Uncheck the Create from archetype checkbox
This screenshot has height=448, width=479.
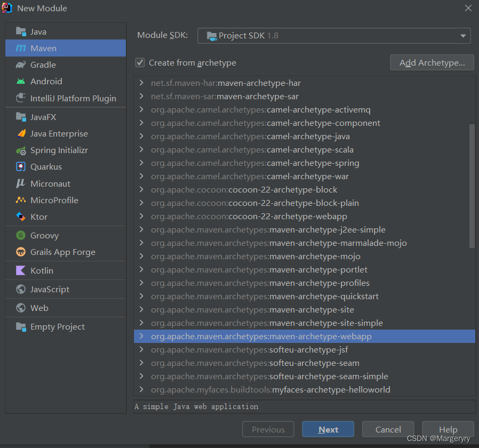(x=140, y=62)
